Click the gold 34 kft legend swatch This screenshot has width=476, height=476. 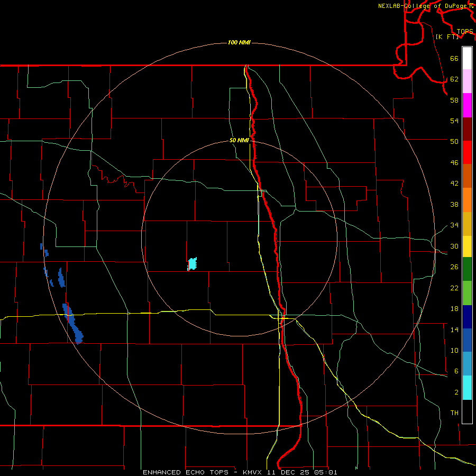click(467, 224)
